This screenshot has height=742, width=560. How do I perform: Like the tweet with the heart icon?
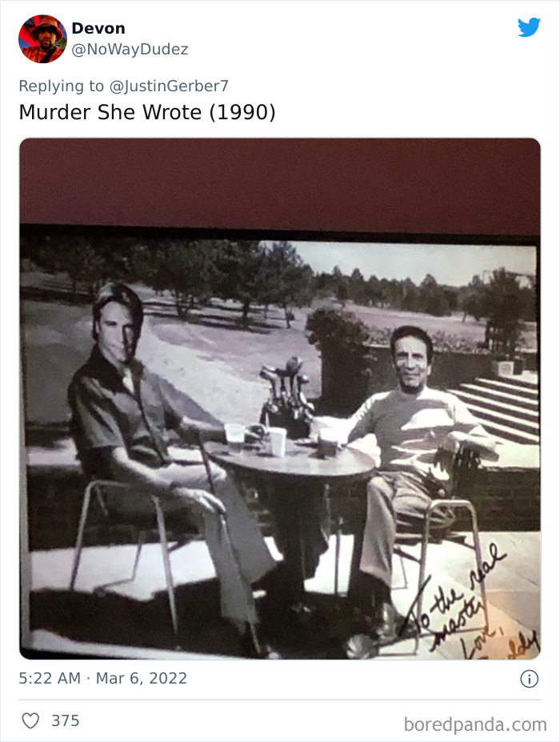(x=30, y=720)
